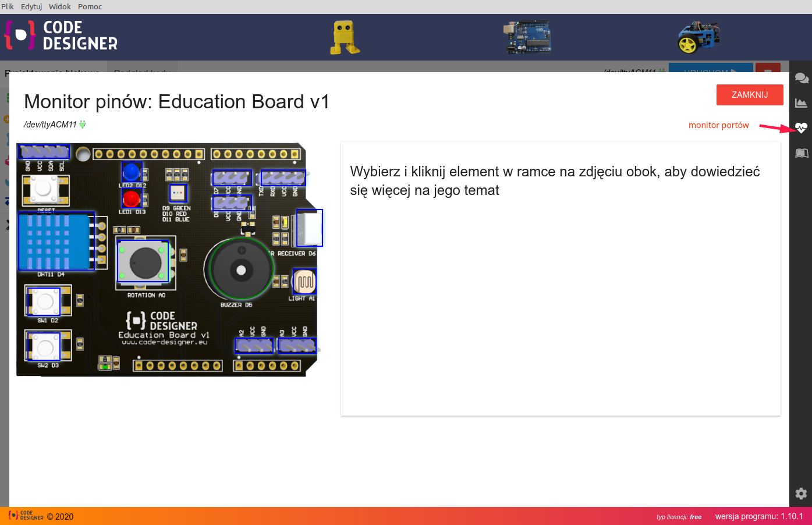
Task: Open the chart plotter sidebar icon
Action: pyautogui.click(x=802, y=103)
